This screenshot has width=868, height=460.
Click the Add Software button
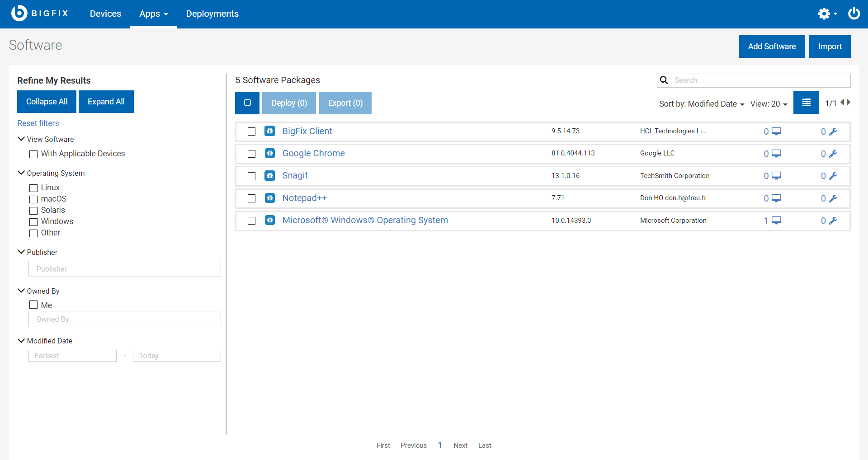[771, 47]
